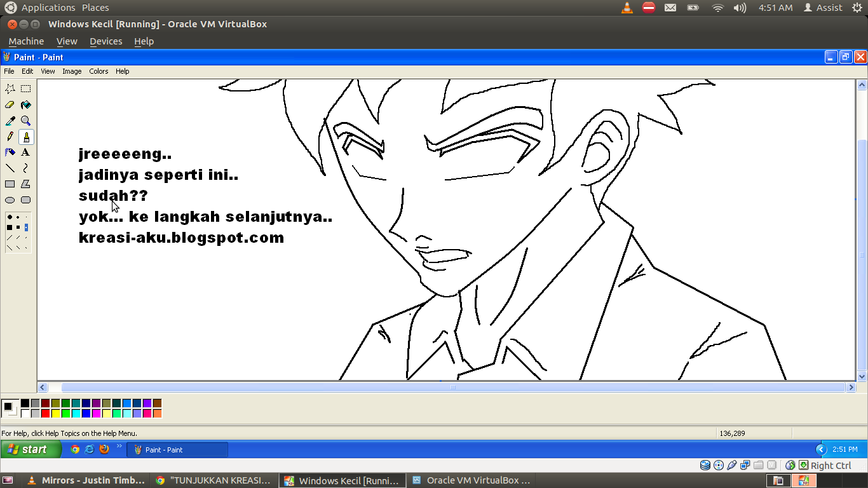This screenshot has height=488, width=868.
Task: Click the canvas scroll right arrow
Action: point(851,387)
